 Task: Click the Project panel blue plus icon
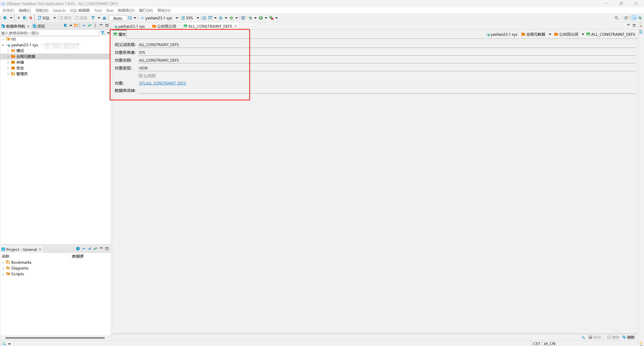tap(90, 249)
